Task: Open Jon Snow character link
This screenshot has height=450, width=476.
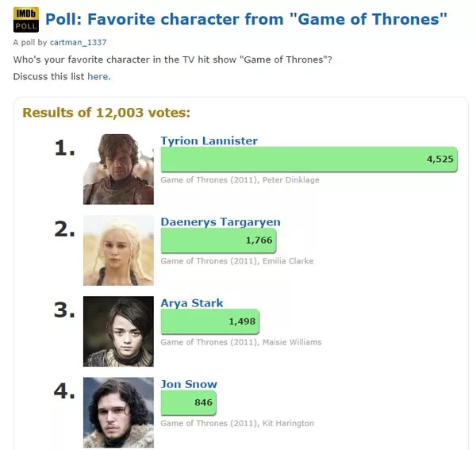Action: [x=189, y=384]
